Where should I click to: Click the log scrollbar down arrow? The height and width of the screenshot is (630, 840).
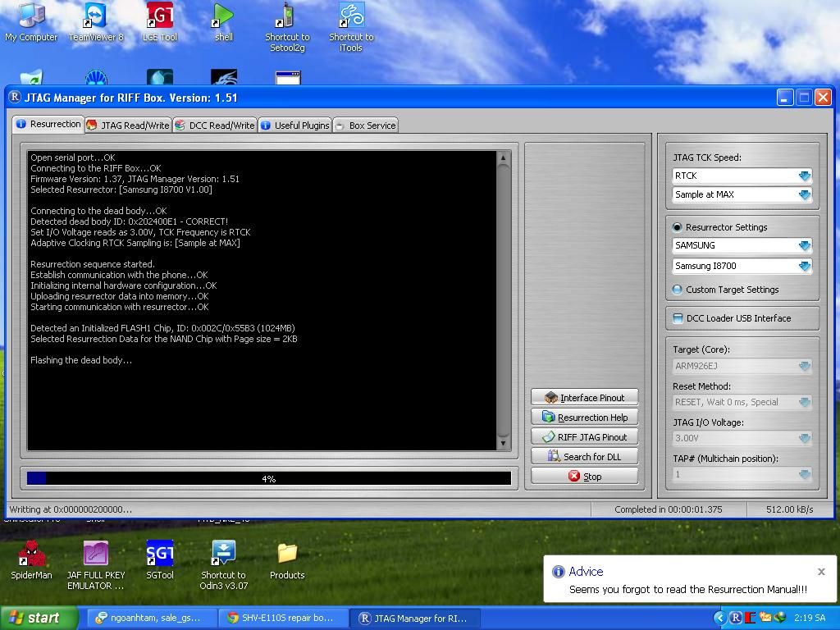[503, 443]
